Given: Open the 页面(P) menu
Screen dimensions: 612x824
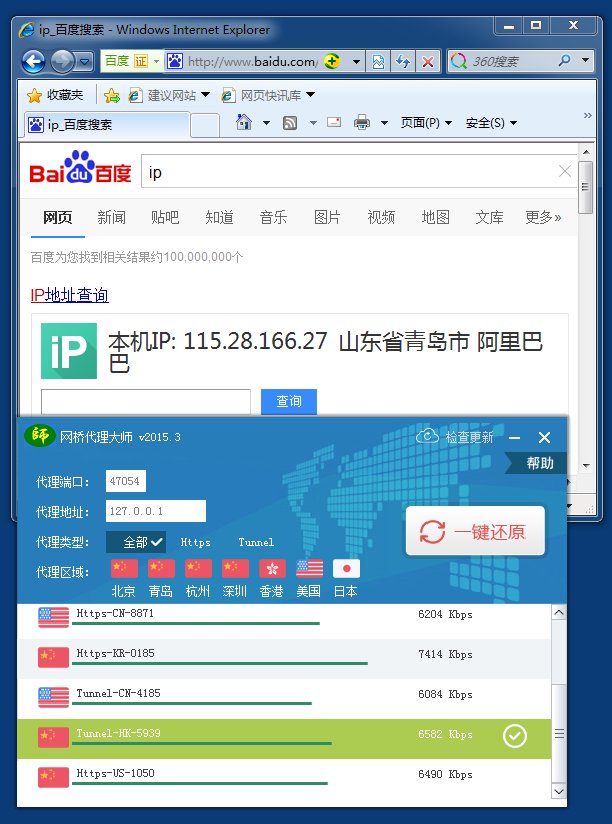Looking at the screenshot, I should tap(426, 123).
